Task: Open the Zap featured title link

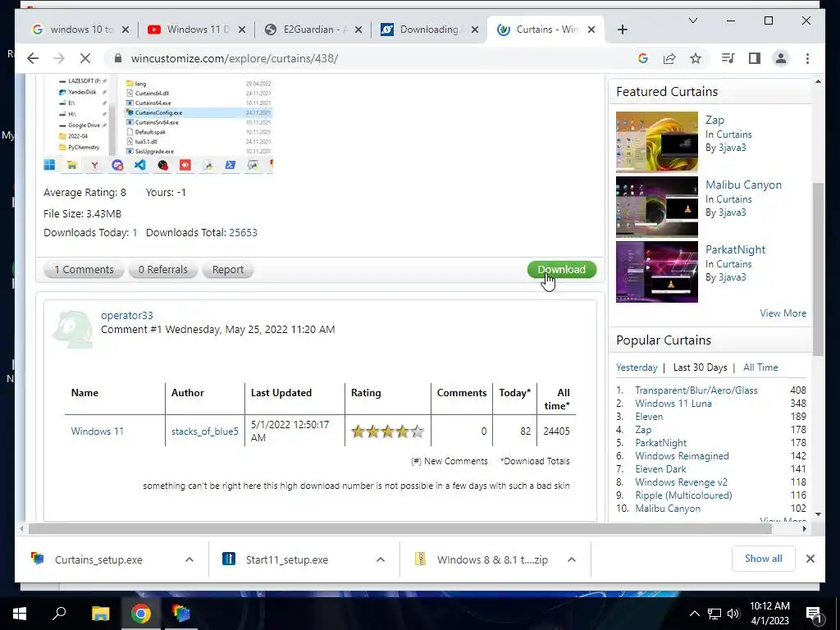Action: coord(714,120)
